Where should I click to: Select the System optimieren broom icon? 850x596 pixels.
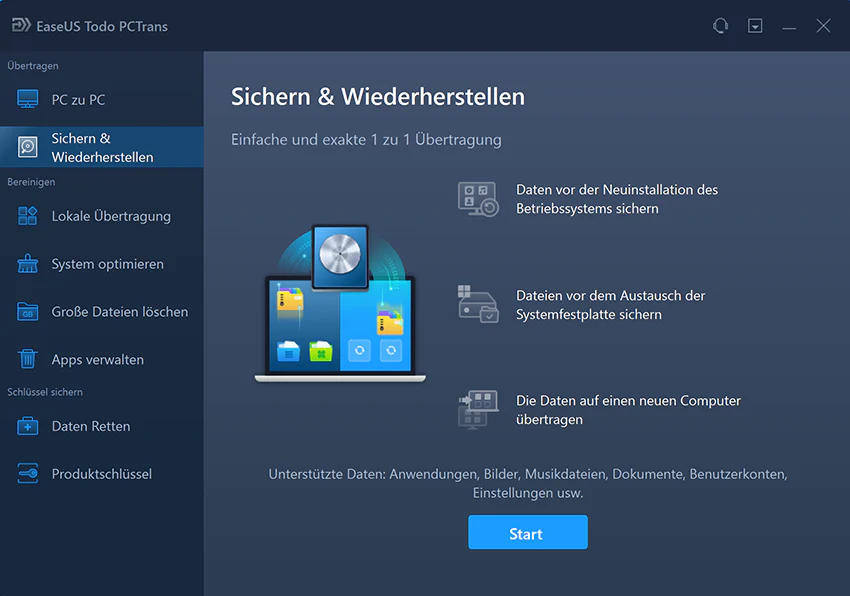point(29,264)
